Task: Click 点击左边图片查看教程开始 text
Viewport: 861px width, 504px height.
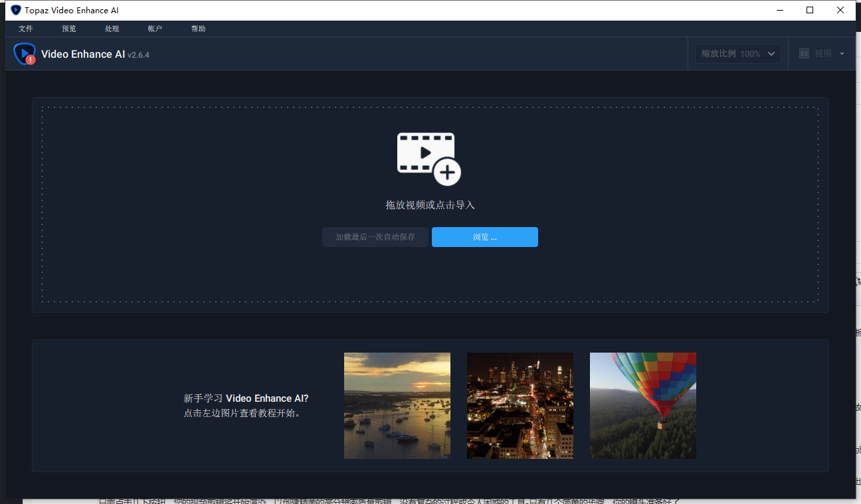Action: [x=242, y=413]
